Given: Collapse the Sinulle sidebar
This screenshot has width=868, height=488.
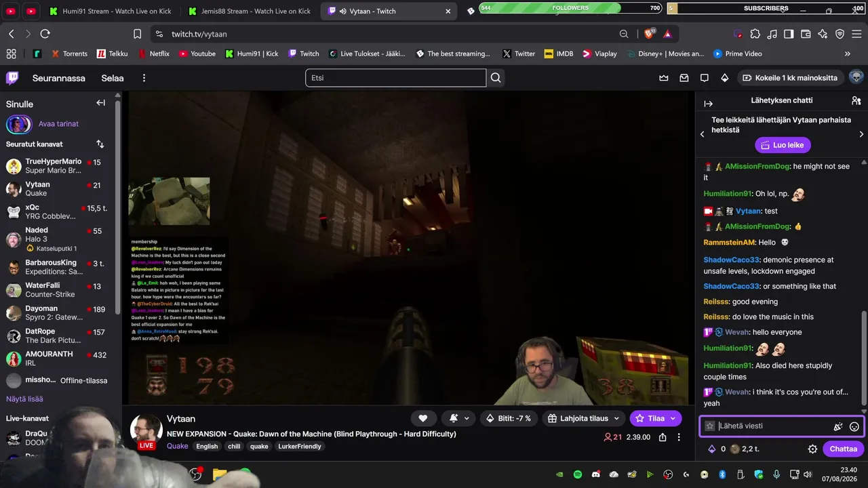Looking at the screenshot, I should [100, 103].
